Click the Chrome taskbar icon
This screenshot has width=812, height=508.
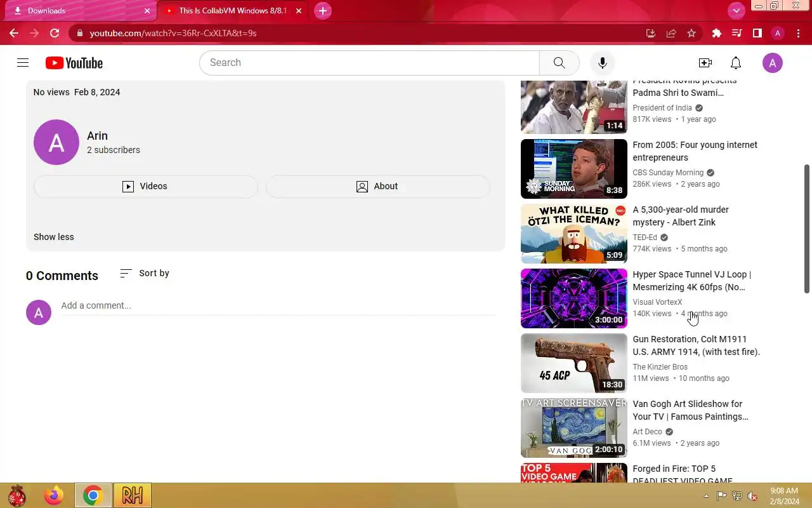pos(93,495)
